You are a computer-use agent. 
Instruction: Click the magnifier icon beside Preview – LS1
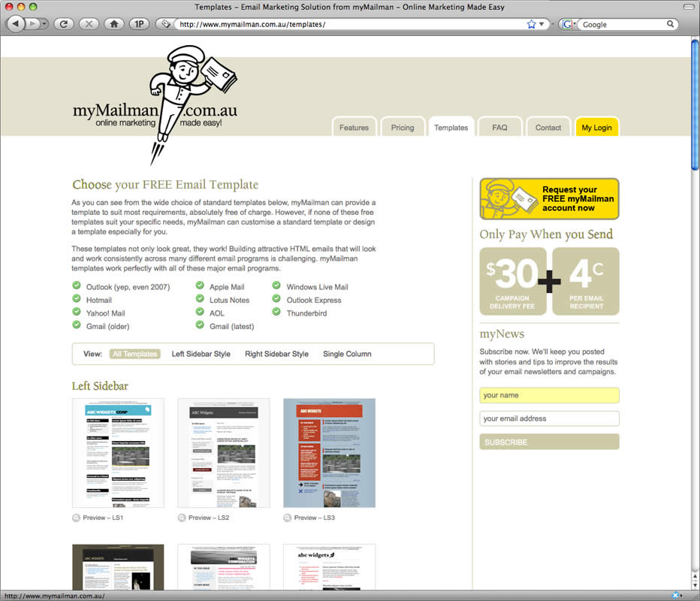[x=76, y=518]
